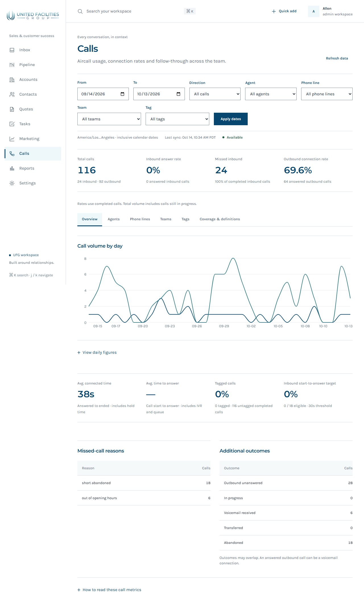Screen dimensions: 364x613
Task: Select the Tags tab
Action: [185, 219]
